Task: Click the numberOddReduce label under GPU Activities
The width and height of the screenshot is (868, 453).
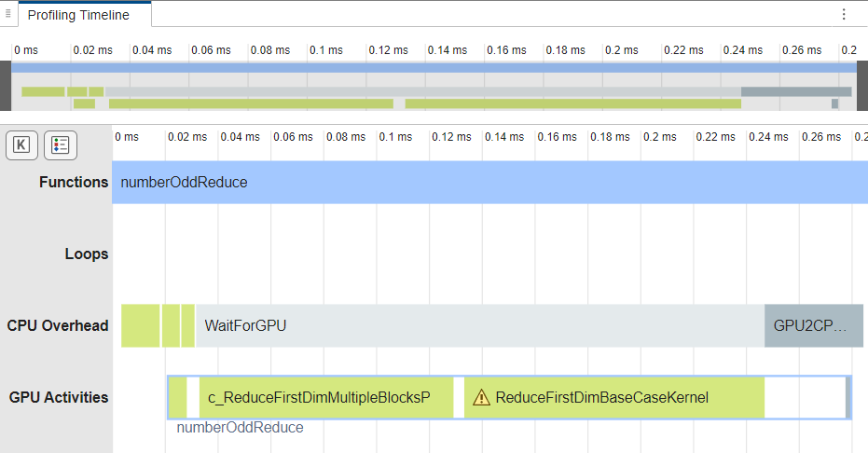Action: pos(240,428)
